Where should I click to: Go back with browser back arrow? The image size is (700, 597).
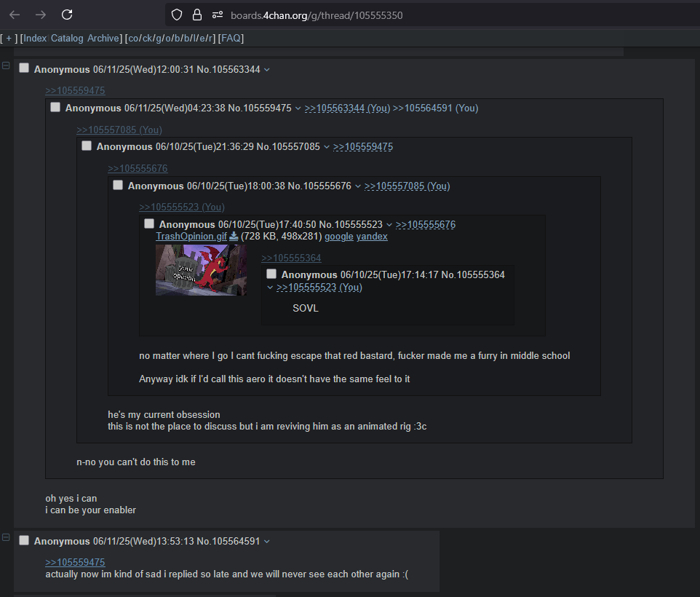tap(15, 15)
